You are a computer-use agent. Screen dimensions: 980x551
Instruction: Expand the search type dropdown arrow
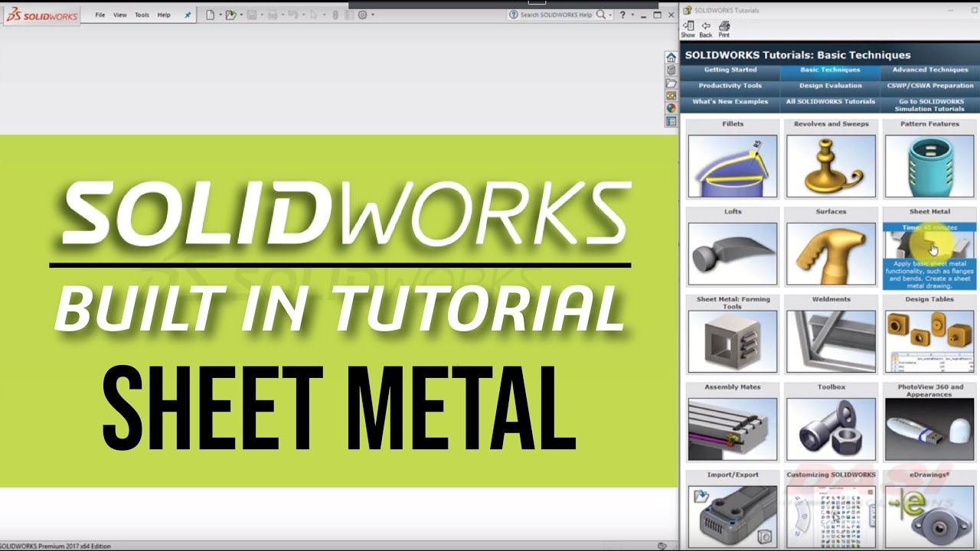tap(611, 15)
